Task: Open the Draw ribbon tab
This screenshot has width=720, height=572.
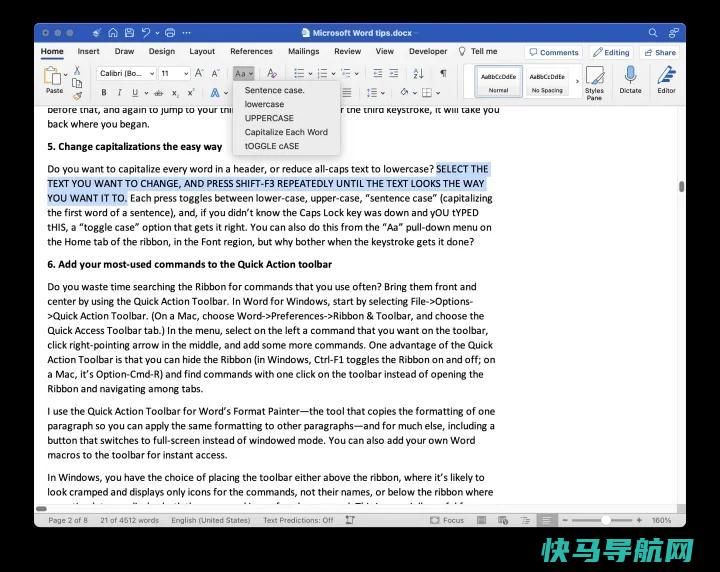Action: (x=124, y=51)
